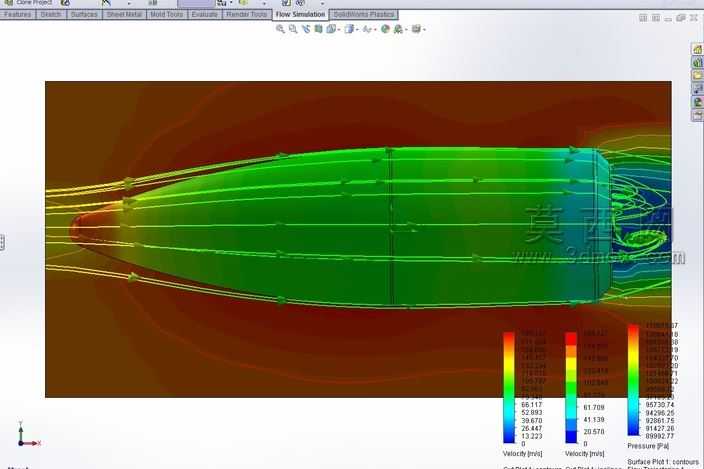The height and width of the screenshot is (469, 704).
Task: Click the 'Surface Plot 1: contours' caption
Action: 663,462
